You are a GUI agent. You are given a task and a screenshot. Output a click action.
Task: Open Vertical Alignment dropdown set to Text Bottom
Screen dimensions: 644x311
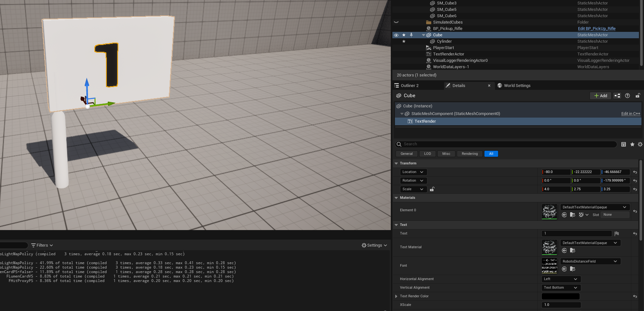(561, 288)
